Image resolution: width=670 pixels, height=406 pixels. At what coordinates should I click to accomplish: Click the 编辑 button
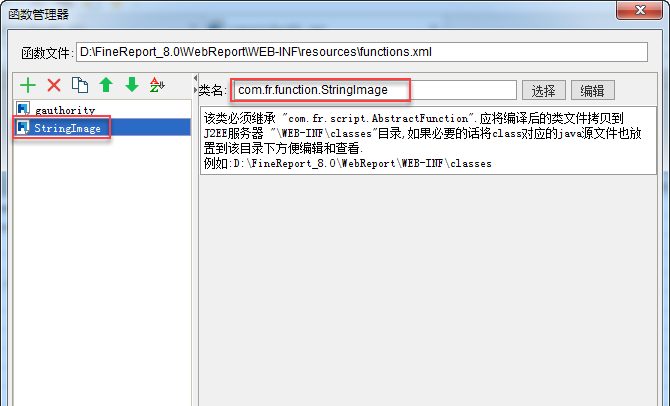pos(593,90)
